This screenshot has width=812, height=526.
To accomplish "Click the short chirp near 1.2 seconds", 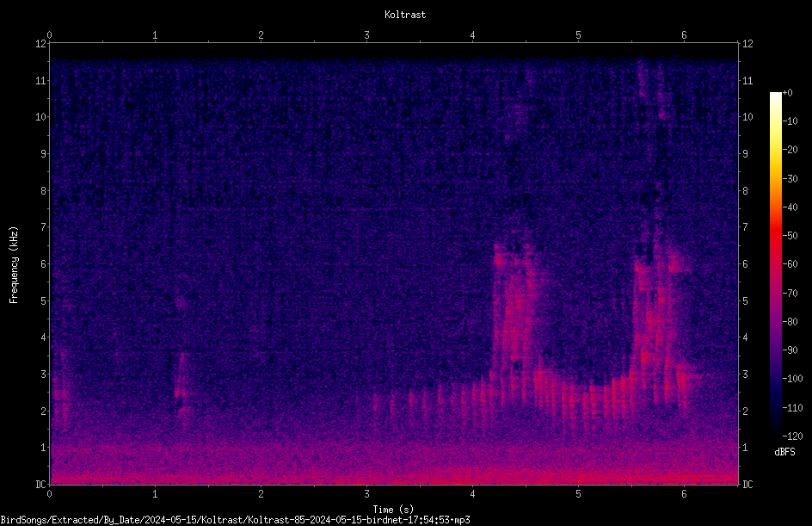I will (181, 375).
